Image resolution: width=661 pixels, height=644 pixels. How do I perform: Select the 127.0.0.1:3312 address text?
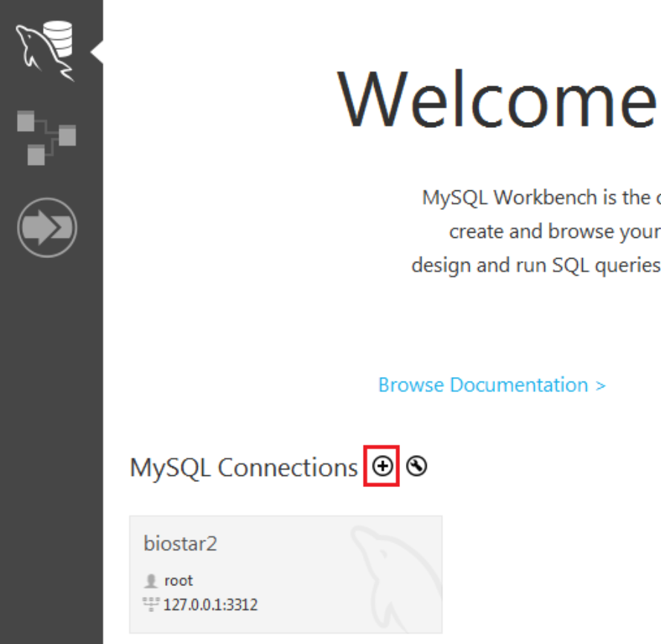point(210,605)
